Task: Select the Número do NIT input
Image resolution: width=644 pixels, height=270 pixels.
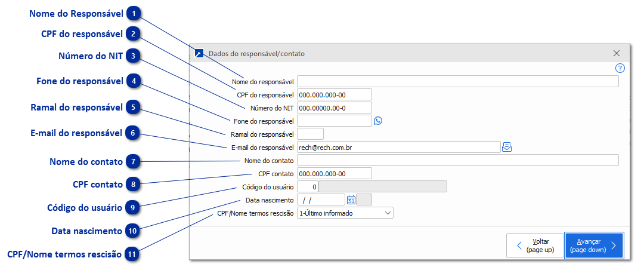Action: coord(334,108)
